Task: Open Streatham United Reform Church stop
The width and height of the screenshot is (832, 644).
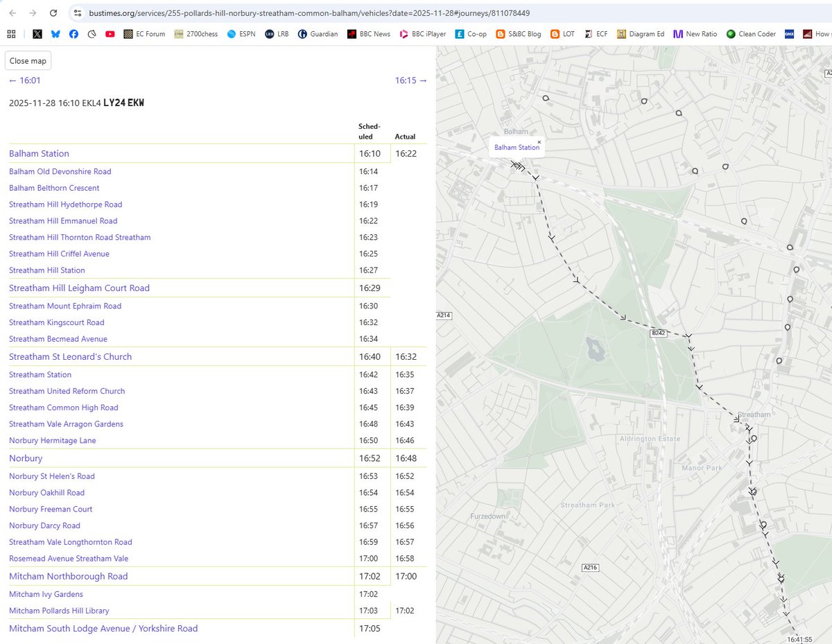Action: [x=67, y=391]
